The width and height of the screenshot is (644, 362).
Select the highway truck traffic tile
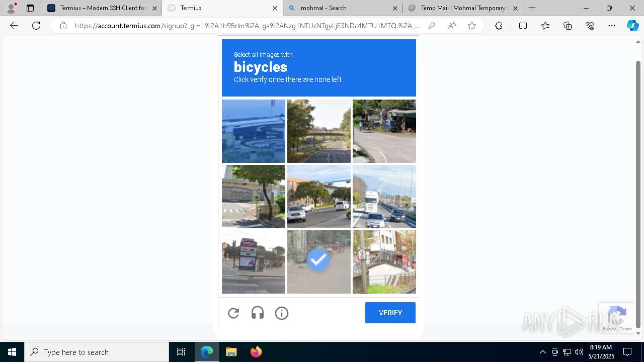pos(384,197)
